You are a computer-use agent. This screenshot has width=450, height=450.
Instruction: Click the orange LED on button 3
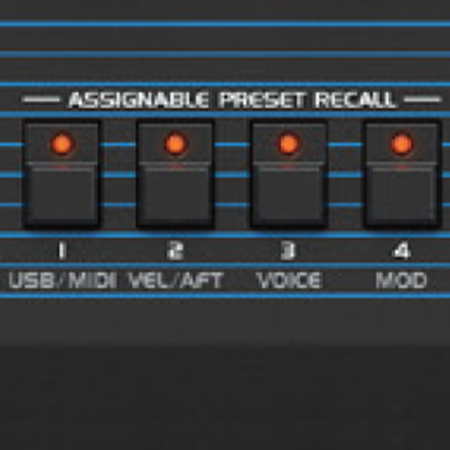pyautogui.click(x=289, y=144)
